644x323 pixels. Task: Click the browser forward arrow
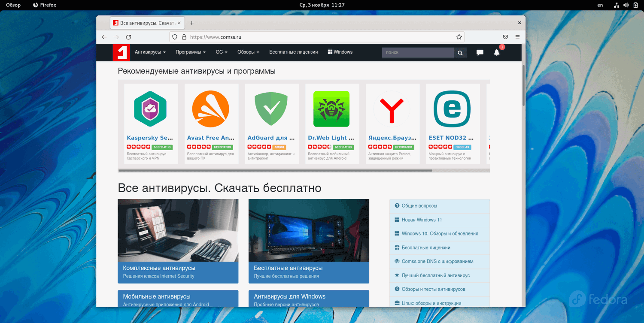[116, 37]
